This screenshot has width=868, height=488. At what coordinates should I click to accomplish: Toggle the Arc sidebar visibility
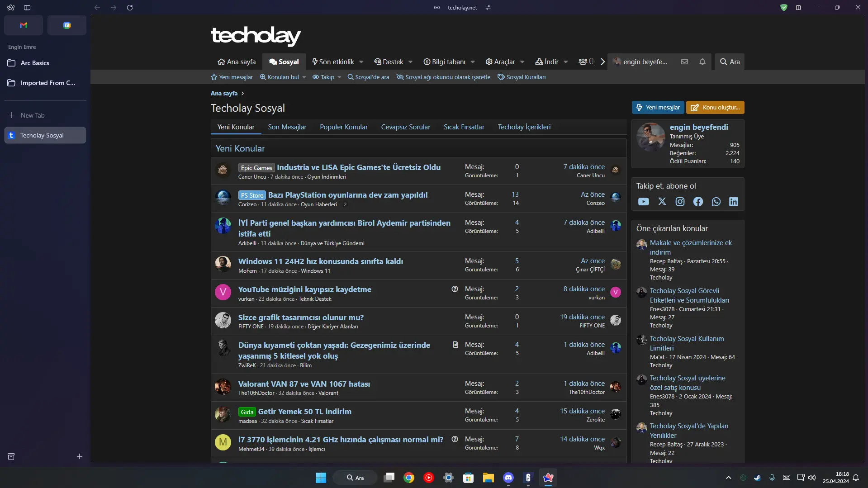point(27,8)
